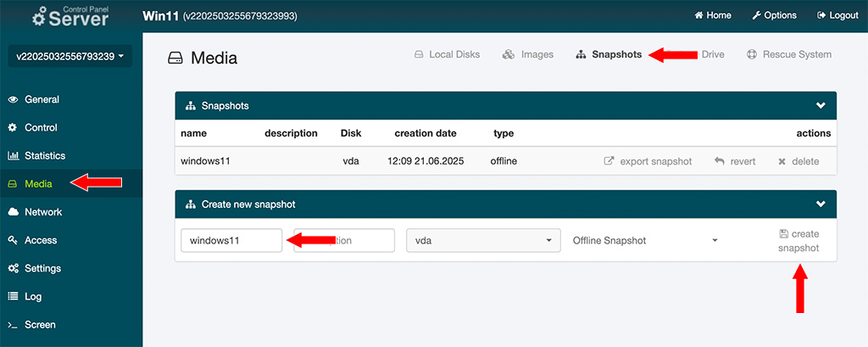
Task: Click the cloud icon beside Network
Action: coord(14,212)
